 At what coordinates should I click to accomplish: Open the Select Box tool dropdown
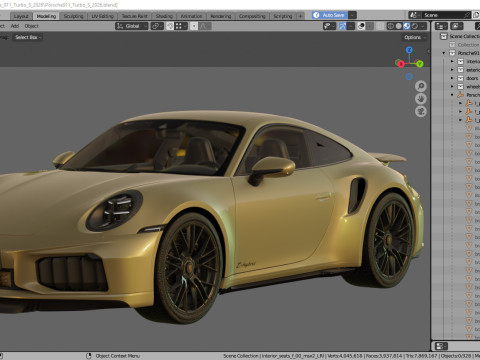pyautogui.click(x=28, y=37)
